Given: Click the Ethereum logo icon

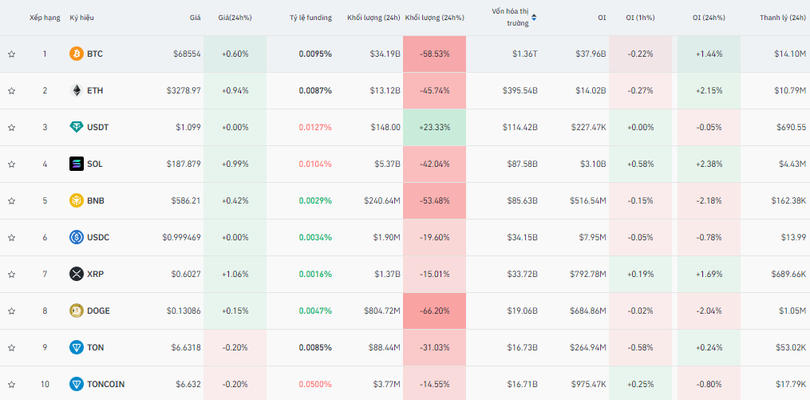Looking at the screenshot, I should pyautogui.click(x=76, y=90).
